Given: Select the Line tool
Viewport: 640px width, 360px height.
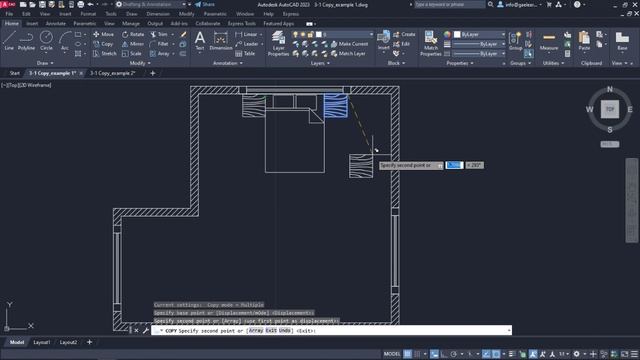Looking at the screenshot, I should click(x=9, y=40).
